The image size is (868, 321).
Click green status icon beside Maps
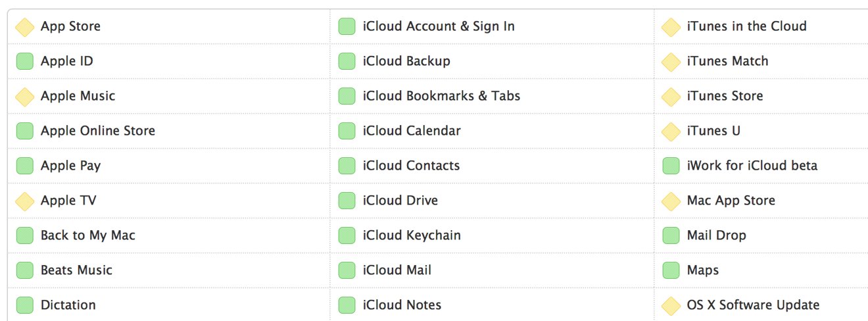pos(671,270)
